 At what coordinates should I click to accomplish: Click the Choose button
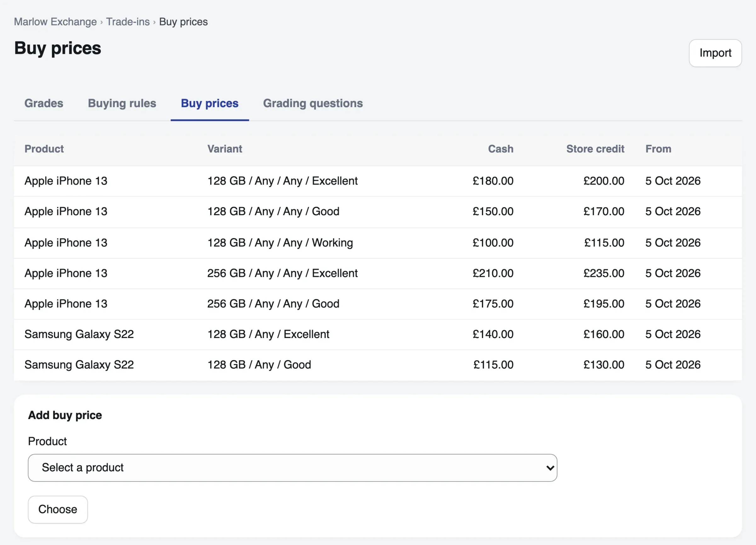(58, 509)
